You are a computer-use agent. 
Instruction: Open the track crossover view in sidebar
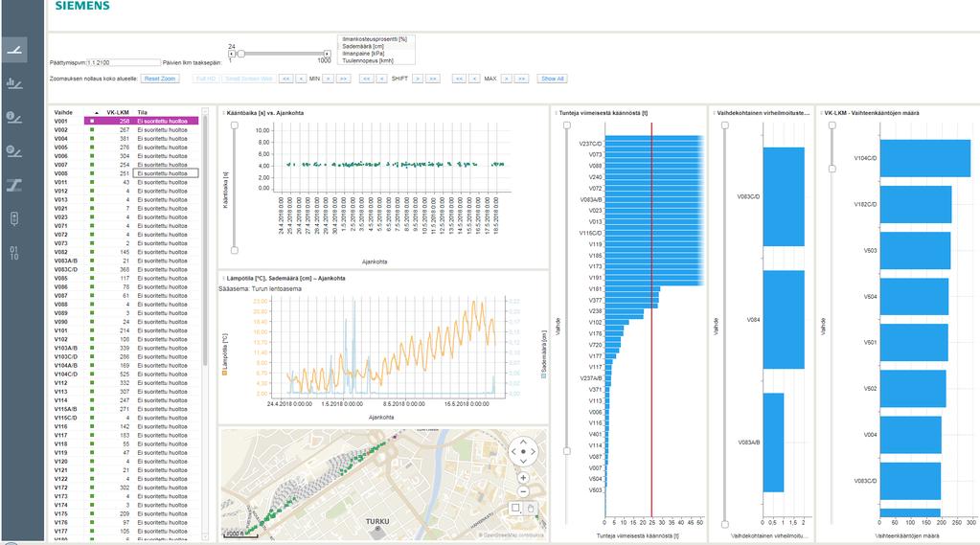[15, 185]
